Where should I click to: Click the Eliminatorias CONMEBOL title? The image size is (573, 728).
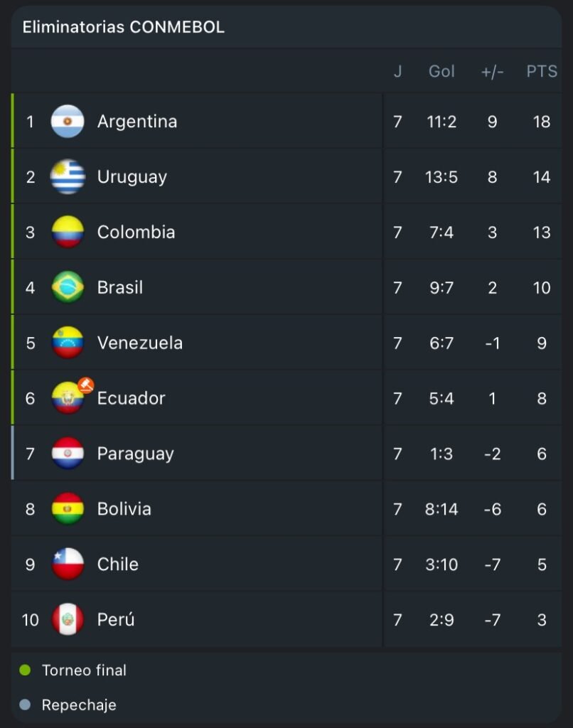click(x=124, y=27)
